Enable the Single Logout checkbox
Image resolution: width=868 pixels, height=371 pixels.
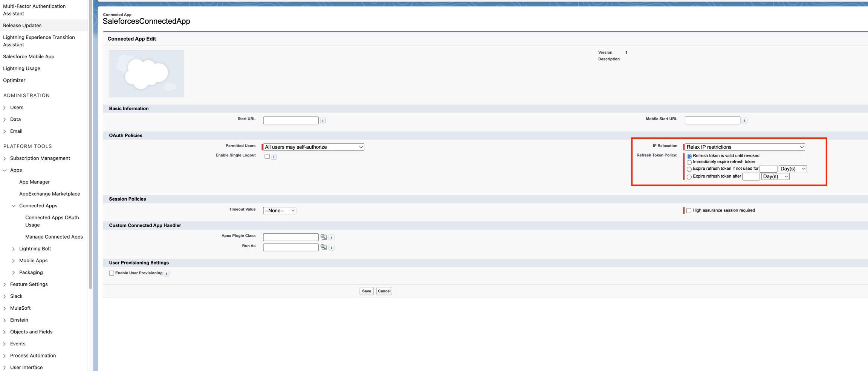(x=267, y=157)
